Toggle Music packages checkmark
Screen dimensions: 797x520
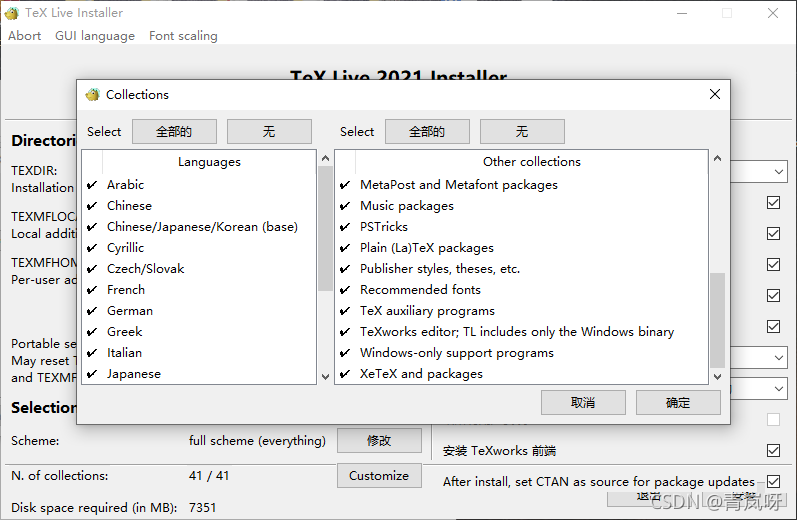click(345, 206)
